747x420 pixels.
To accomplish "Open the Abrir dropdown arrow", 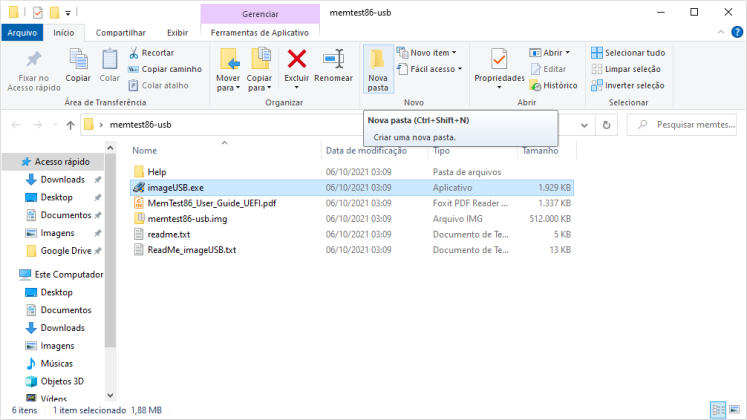I will pos(567,53).
